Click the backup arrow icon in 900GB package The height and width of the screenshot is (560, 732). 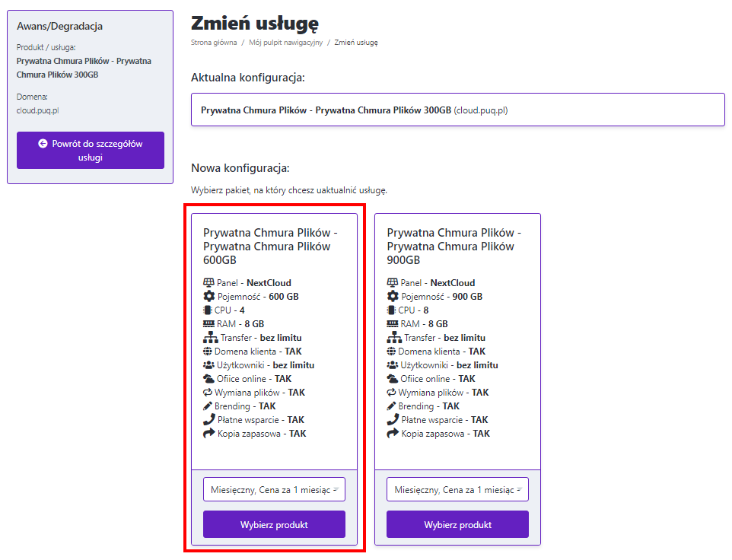coord(393,434)
